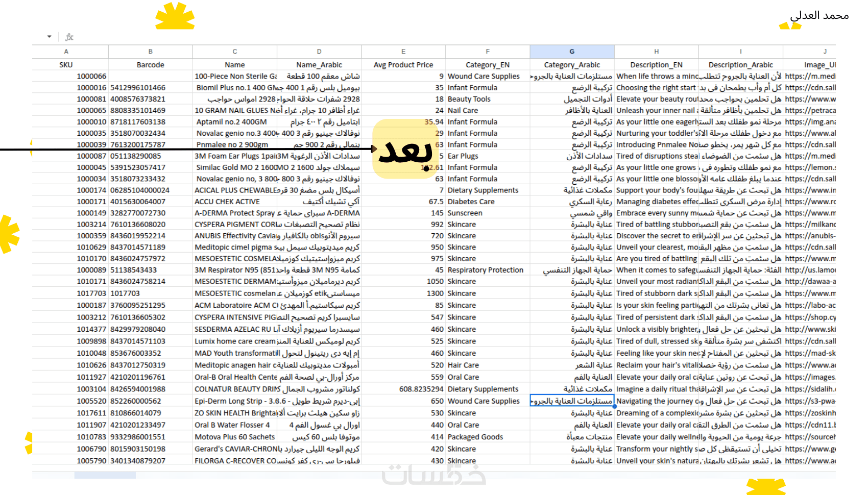This screenshot has width=868, height=495.
Task: Click the https://anubis- image URL cell
Action: (x=810, y=236)
